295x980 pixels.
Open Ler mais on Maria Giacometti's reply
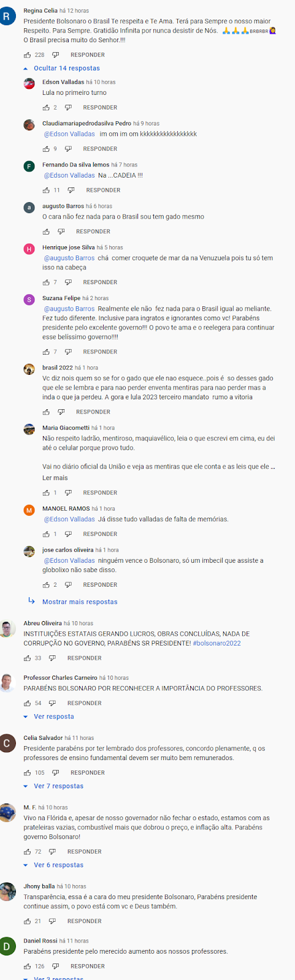click(55, 478)
